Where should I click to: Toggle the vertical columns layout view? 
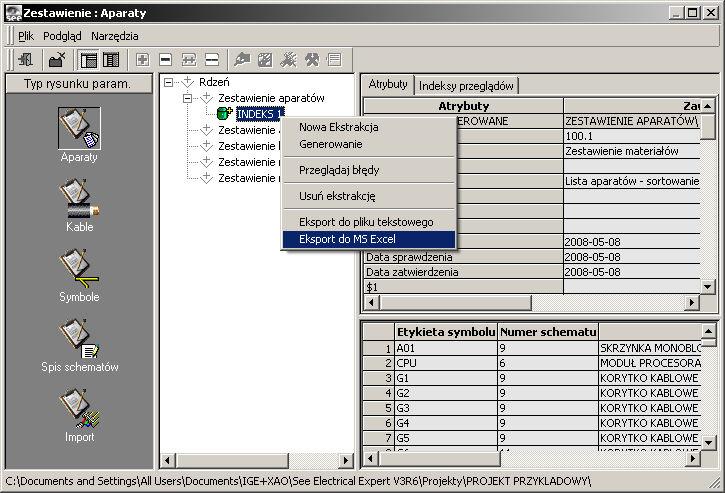tap(111, 60)
